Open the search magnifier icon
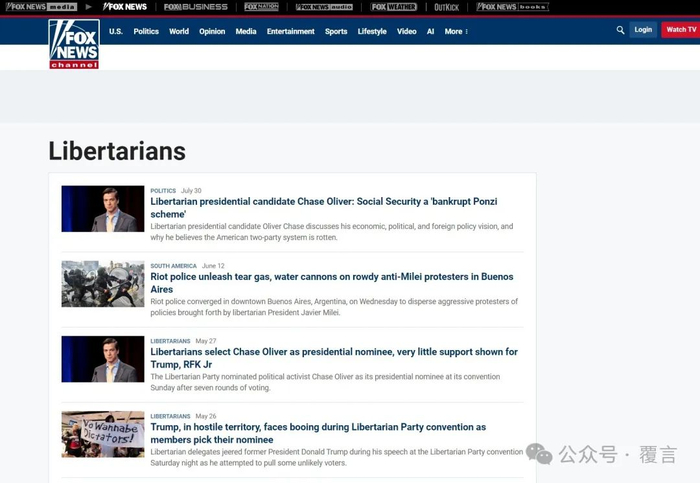Screen dimensions: 700x483 [x=620, y=30]
